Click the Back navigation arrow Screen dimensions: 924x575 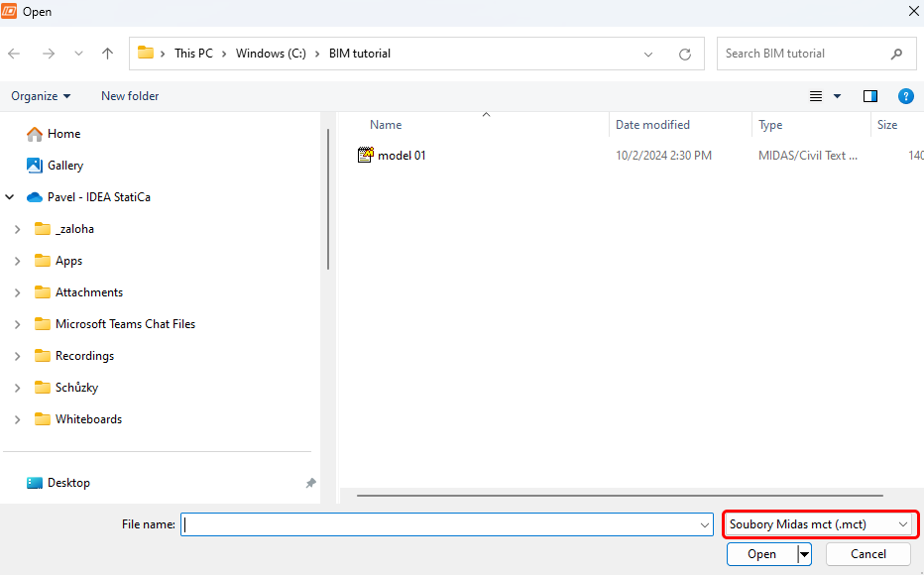pyautogui.click(x=15, y=54)
